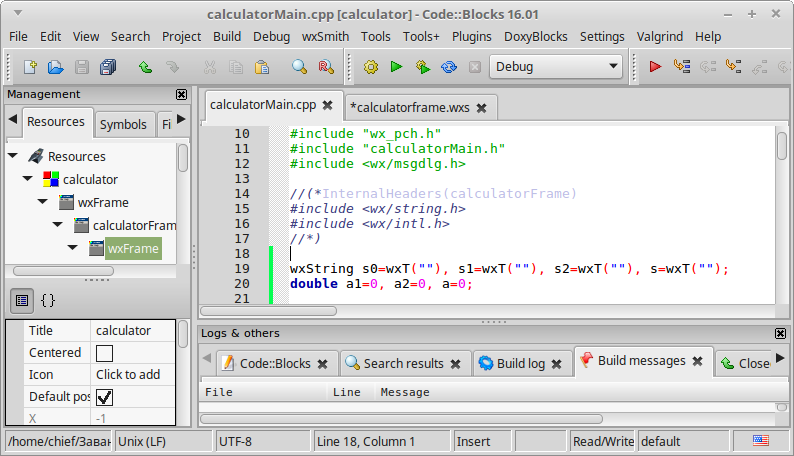This screenshot has height=456, width=794.
Task: Close the Management panel
Action: [181, 95]
